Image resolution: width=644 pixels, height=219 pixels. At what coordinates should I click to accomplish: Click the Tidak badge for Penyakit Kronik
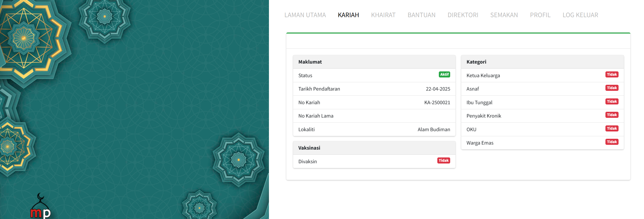pos(612,115)
